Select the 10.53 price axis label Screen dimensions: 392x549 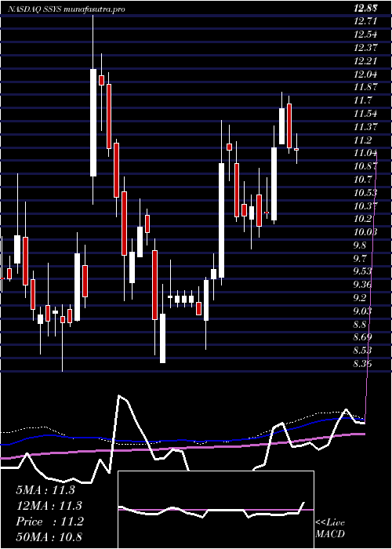[x=365, y=193]
